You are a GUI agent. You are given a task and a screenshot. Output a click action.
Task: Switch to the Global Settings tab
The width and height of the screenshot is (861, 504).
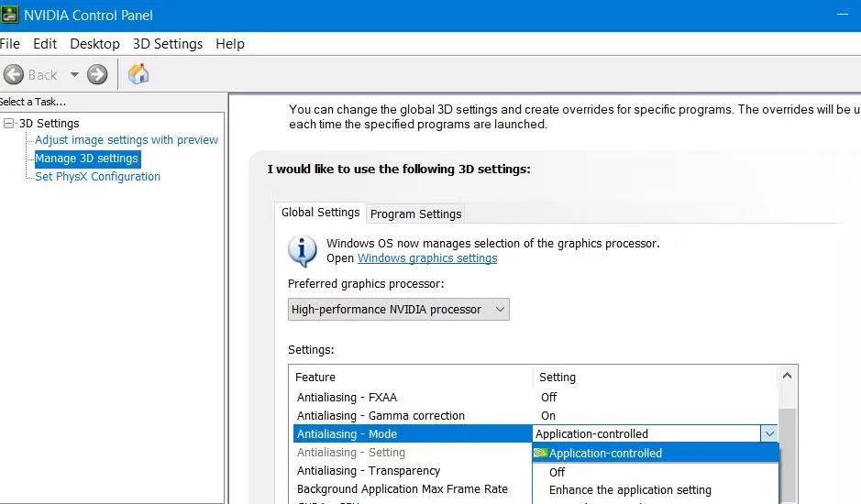pyautogui.click(x=320, y=213)
